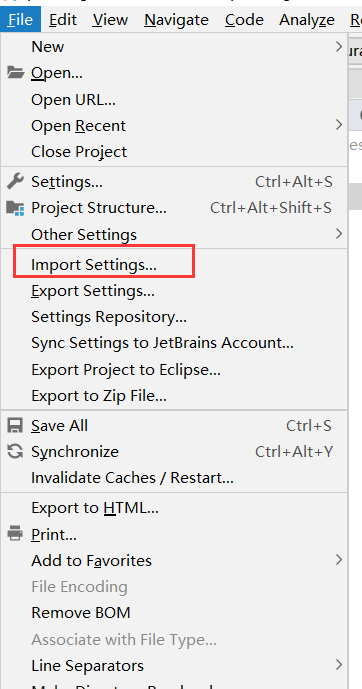Expand the Other Settings submenu arrow
Image resolution: width=362 pixels, height=689 pixels.
coord(339,234)
